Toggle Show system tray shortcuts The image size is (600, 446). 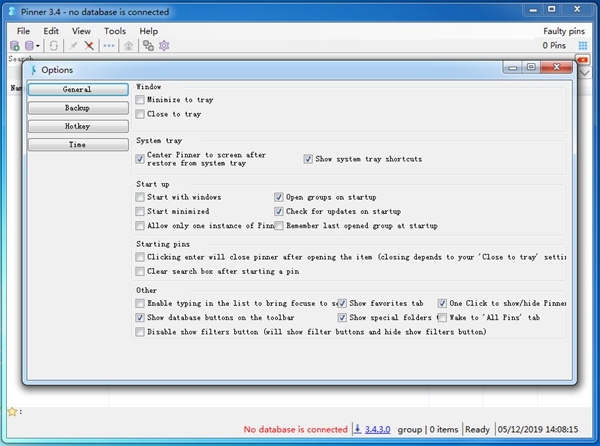tap(308, 159)
